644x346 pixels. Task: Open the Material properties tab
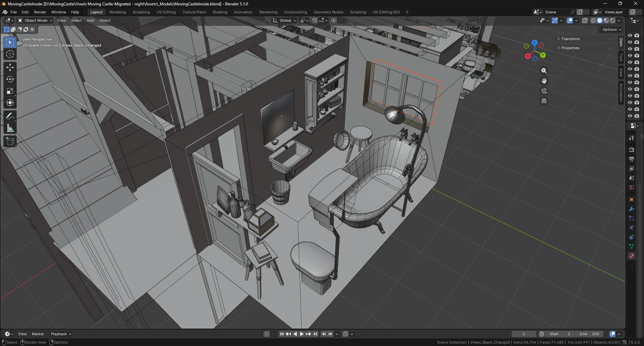[632, 256]
